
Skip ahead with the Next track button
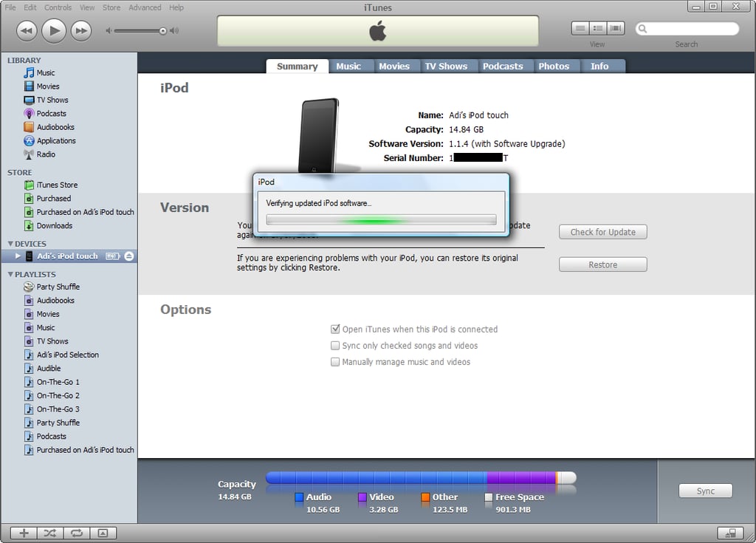(x=81, y=31)
